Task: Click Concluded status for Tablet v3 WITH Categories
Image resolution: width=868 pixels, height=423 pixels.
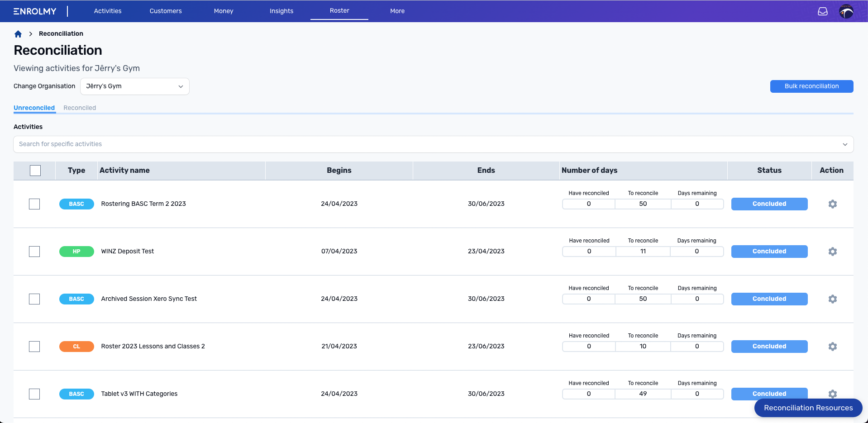Action: point(769,394)
